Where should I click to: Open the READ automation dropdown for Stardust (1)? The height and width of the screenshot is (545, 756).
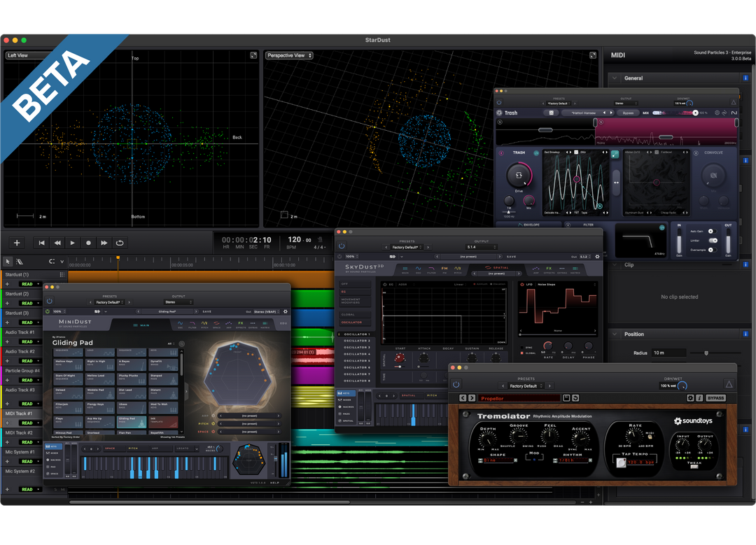(x=30, y=284)
